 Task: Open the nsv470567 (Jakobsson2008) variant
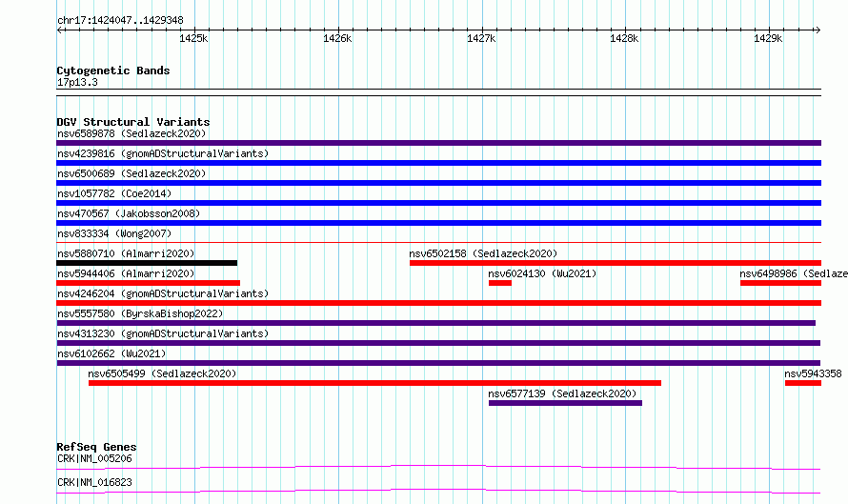129,213
